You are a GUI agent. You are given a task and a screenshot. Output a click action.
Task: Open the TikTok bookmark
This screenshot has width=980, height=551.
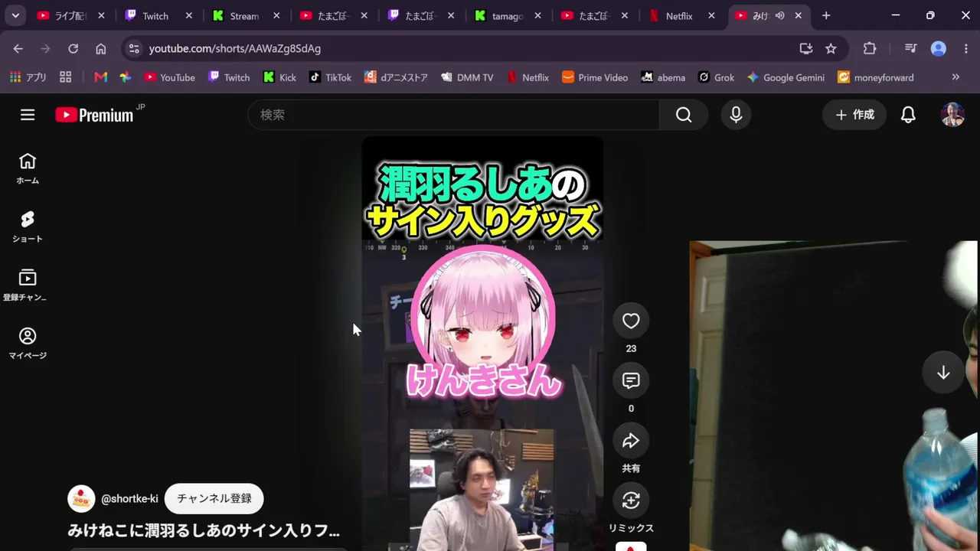(331, 77)
